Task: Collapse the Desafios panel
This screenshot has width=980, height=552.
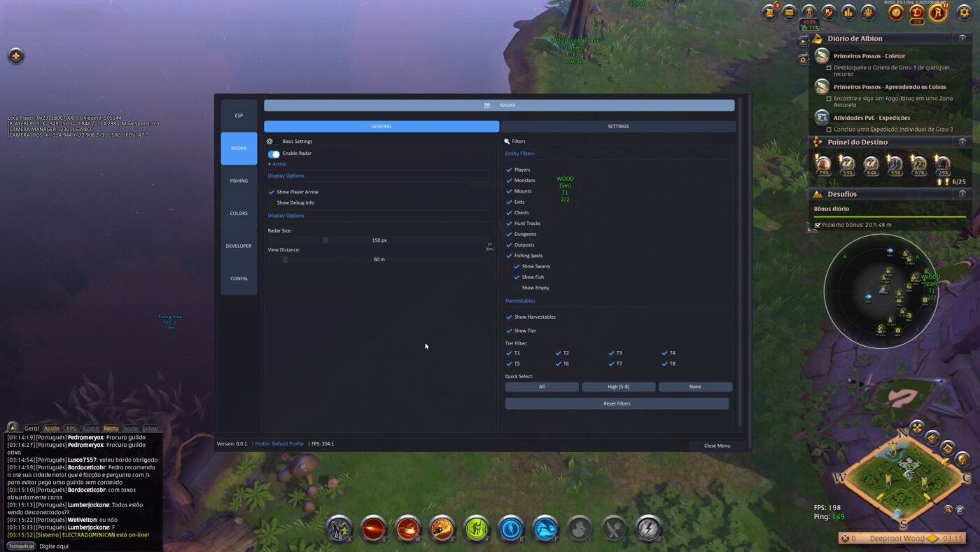Action: (962, 194)
